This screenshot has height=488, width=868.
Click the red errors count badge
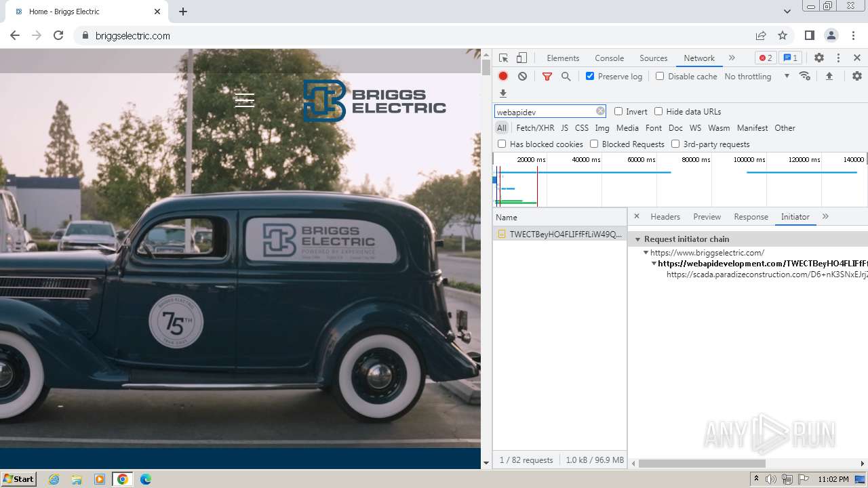766,58
